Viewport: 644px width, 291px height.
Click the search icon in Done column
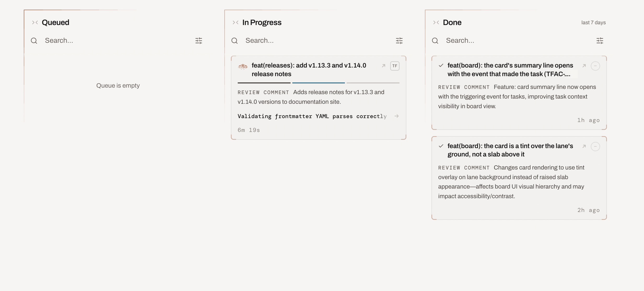(435, 41)
